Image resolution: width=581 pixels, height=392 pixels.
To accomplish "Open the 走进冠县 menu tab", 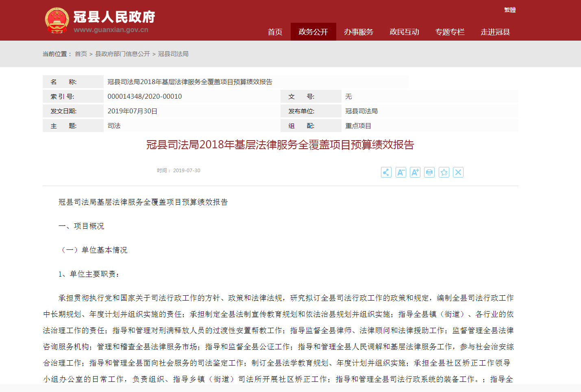I will [x=495, y=32].
